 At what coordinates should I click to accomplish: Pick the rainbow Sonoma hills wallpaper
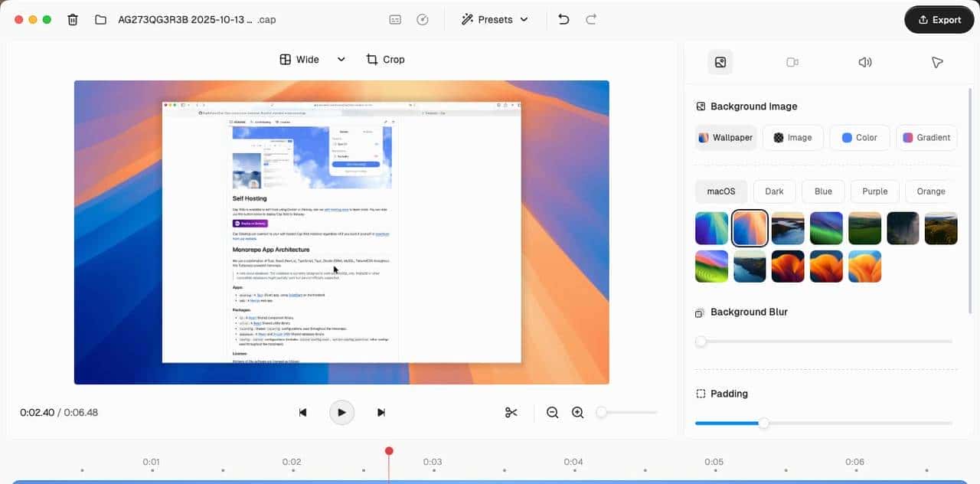point(711,267)
